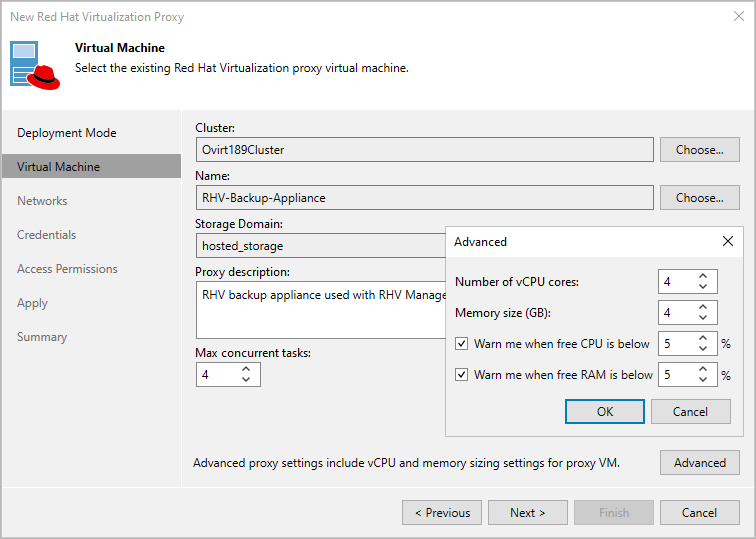Increase Max concurrent tasks value
The width and height of the screenshot is (756, 539).
pyautogui.click(x=246, y=369)
